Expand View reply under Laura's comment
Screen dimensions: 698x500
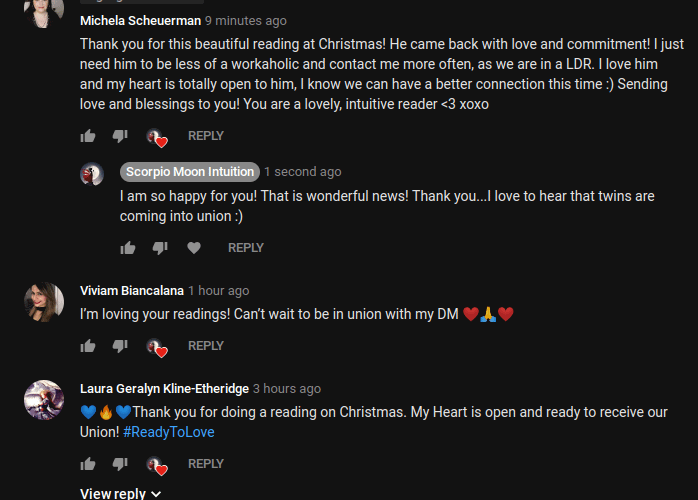(x=121, y=494)
